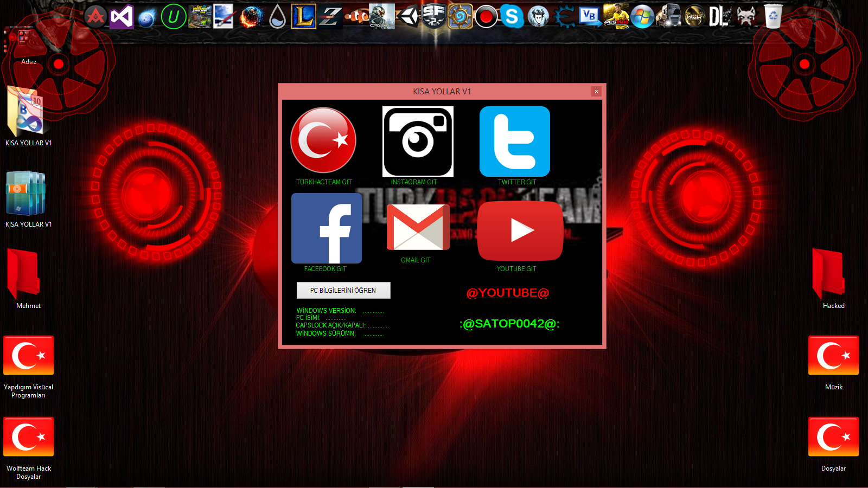Open PES 2016 from the dock
The image size is (868, 488).
pos(616,17)
